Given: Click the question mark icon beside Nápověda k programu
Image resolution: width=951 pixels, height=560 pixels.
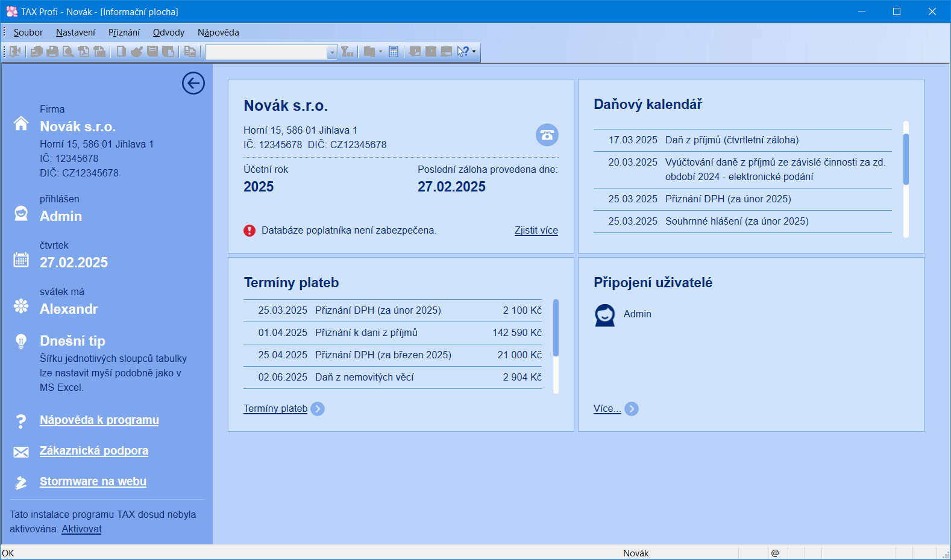Looking at the screenshot, I should (21, 421).
